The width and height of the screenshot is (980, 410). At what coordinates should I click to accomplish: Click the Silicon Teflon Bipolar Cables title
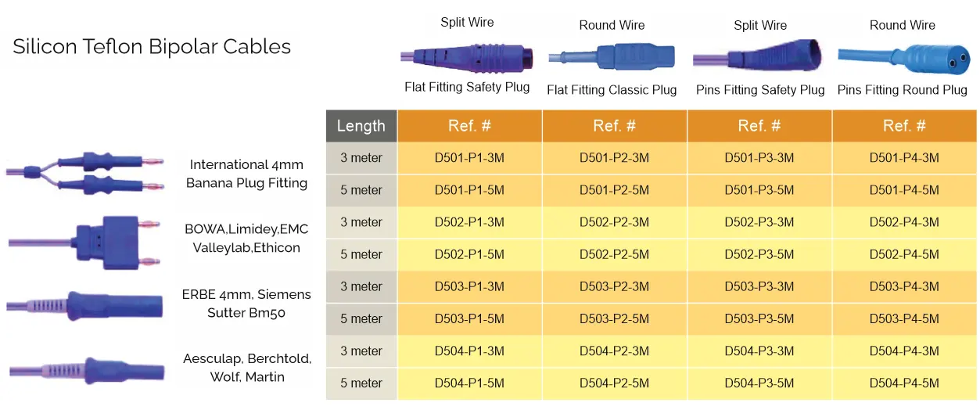152,47
